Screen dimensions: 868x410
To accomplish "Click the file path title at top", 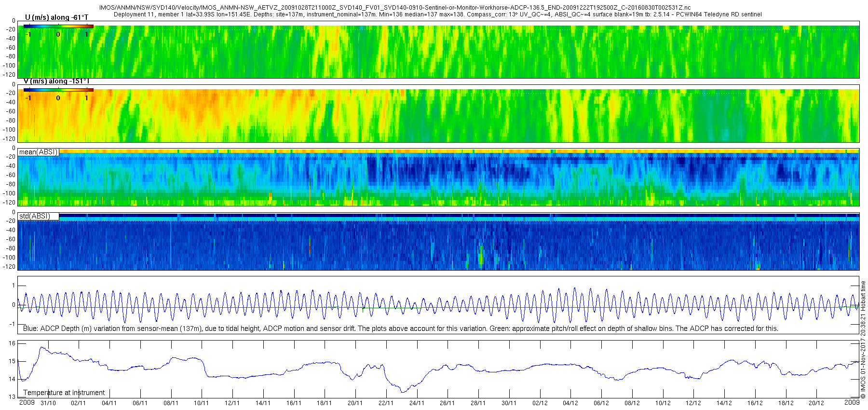I will point(395,8).
